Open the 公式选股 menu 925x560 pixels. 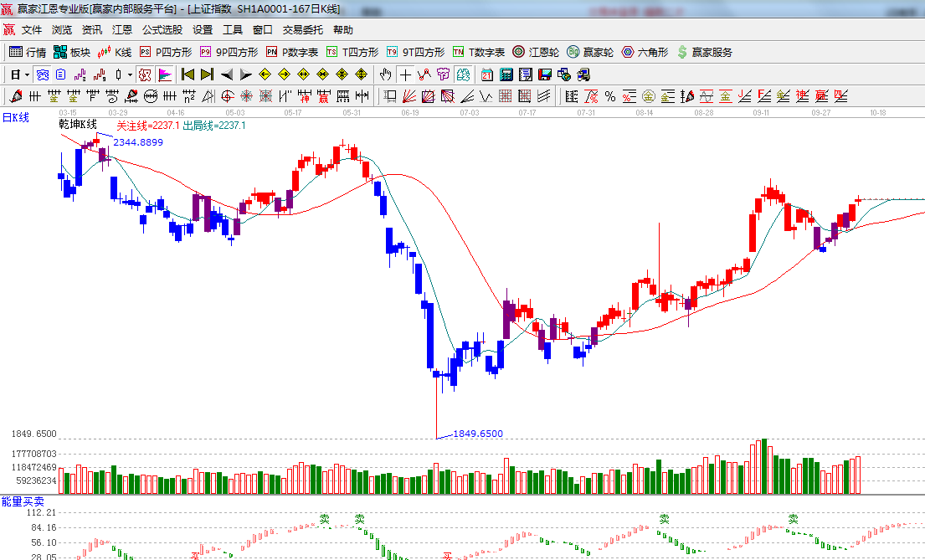(x=162, y=29)
